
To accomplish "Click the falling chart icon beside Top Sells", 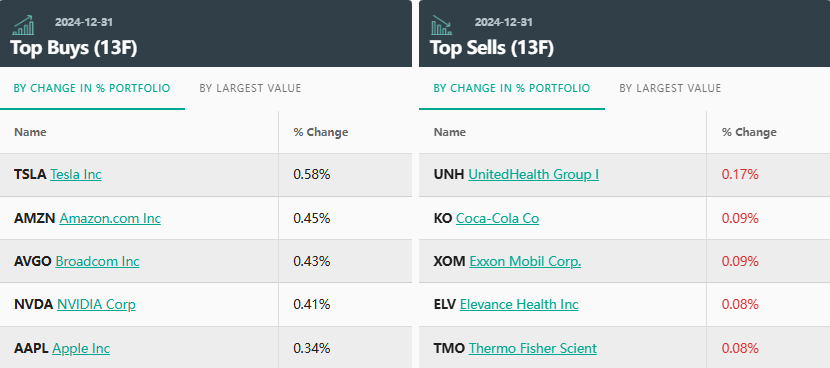I will point(441,25).
